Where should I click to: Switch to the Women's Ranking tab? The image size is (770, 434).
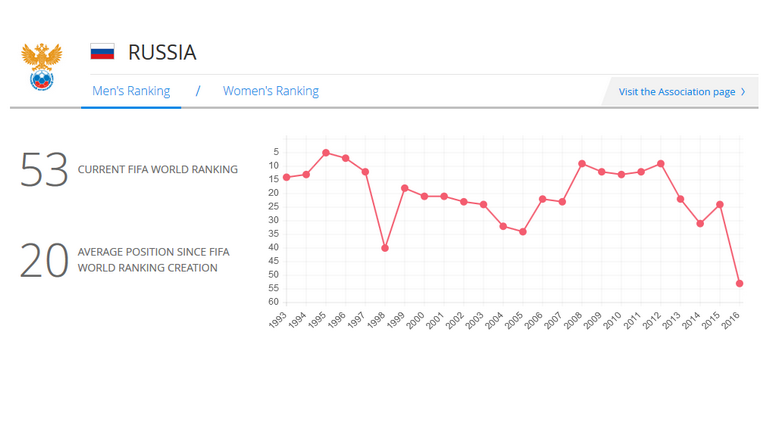coord(270,91)
